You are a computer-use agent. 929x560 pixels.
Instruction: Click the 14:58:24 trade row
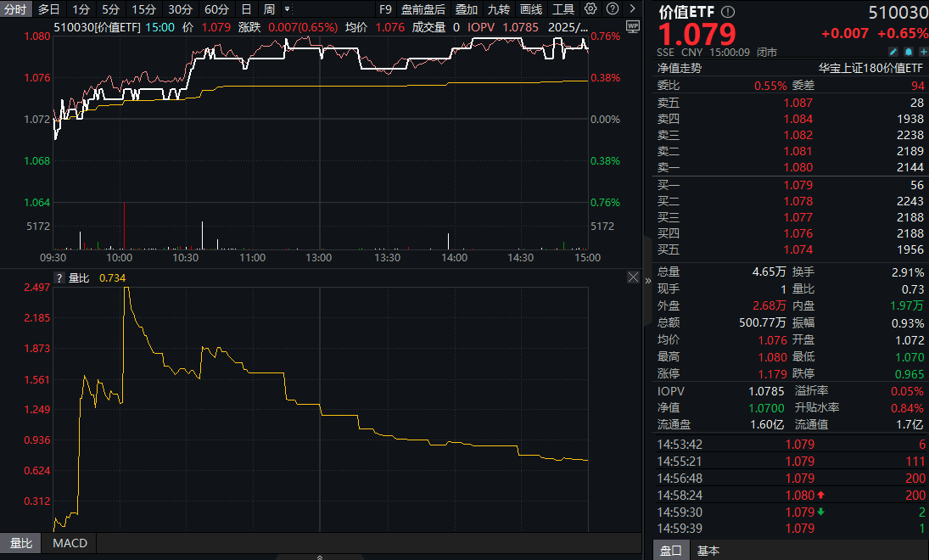(x=791, y=495)
